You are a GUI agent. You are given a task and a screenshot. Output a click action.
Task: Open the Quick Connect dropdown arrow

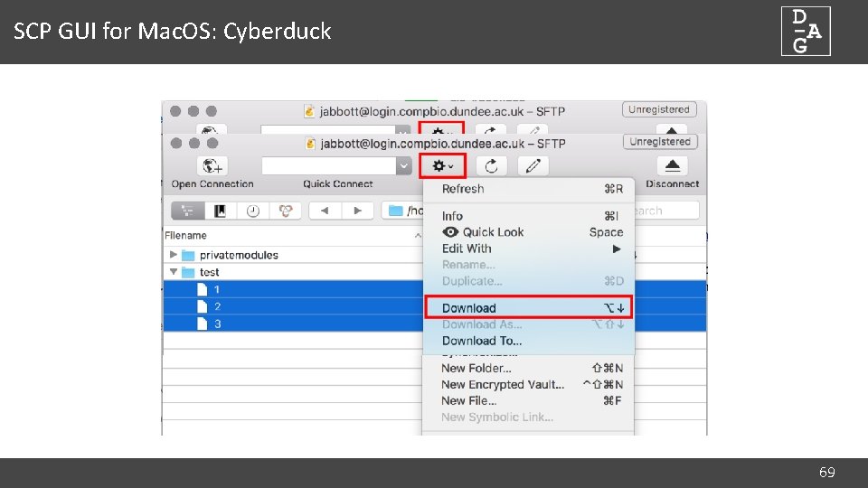(x=404, y=166)
